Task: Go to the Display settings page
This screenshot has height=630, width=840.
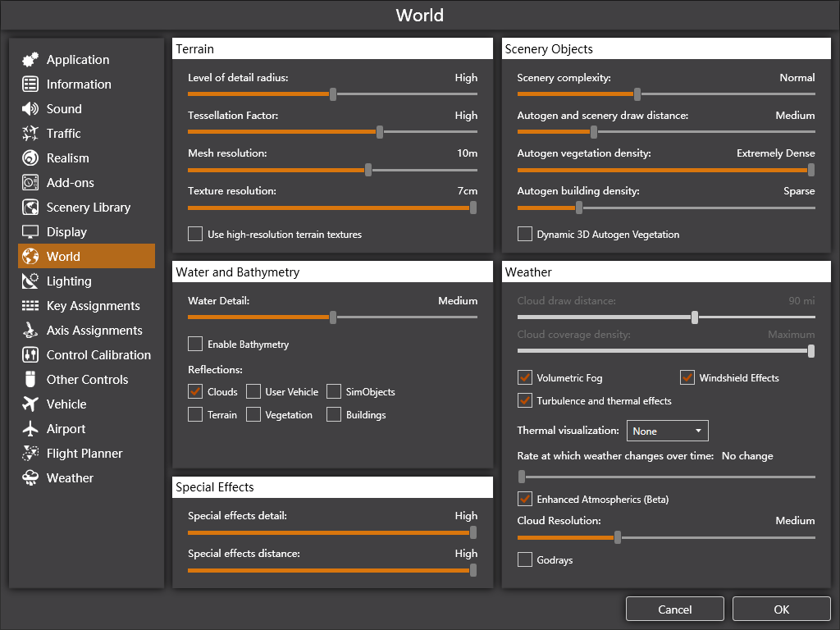Action: (66, 232)
